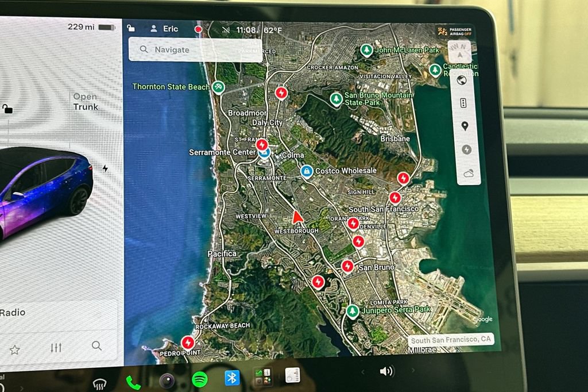This screenshot has width=588, height=392.
Task: Tap the Junipero Serra Park pin
Action: [x=352, y=312]
